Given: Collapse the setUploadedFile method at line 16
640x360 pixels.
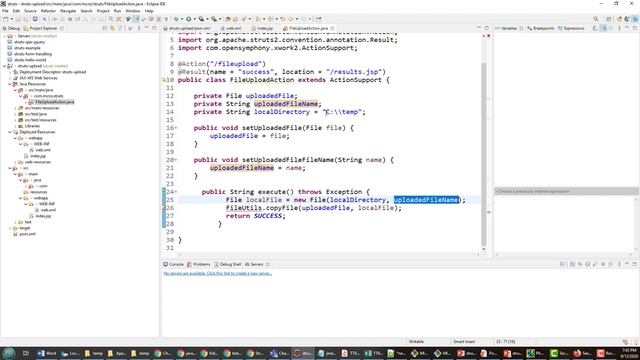Looking at the screenshot, I should (176, 128).
